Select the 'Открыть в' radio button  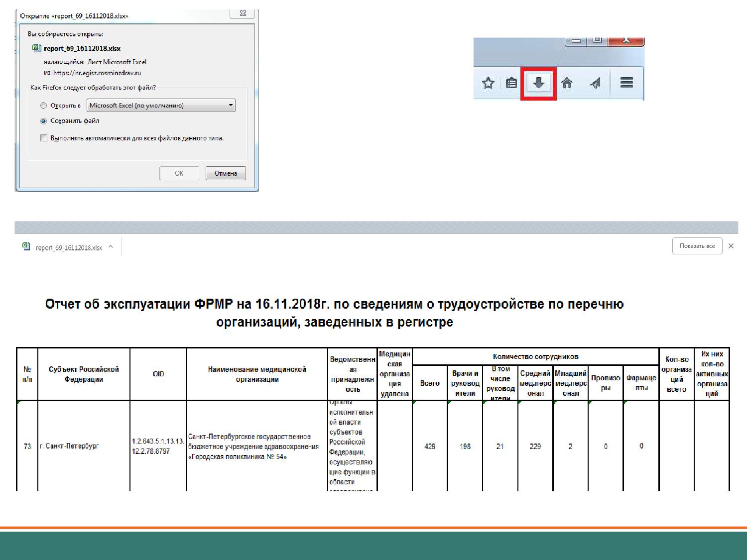[43, 106]
